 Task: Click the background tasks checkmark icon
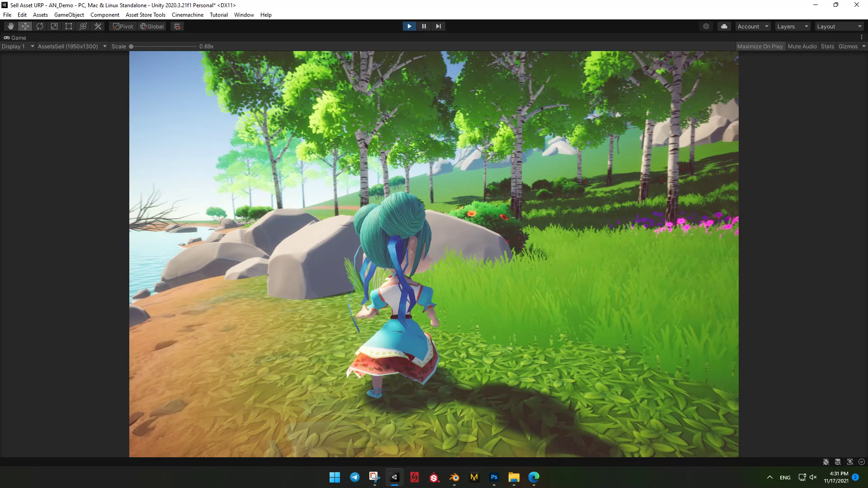coord(862,462)
